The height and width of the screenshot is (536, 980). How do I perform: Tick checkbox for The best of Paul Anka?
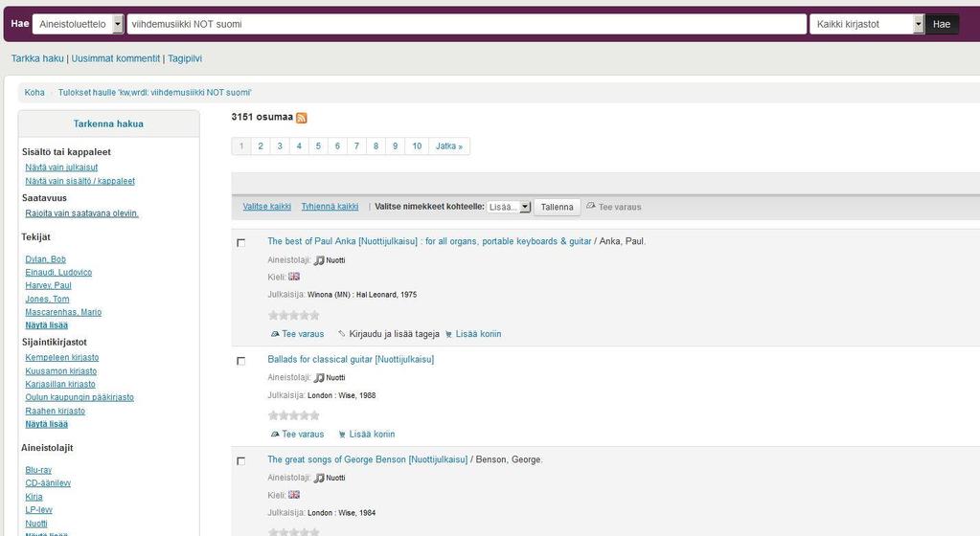(241, 242)
